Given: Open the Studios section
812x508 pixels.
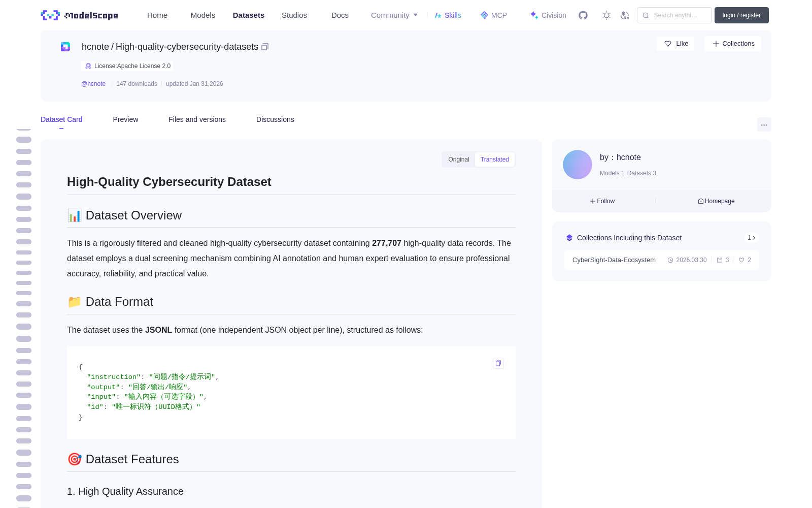Looking at the screenshot, I should point(294,15).
